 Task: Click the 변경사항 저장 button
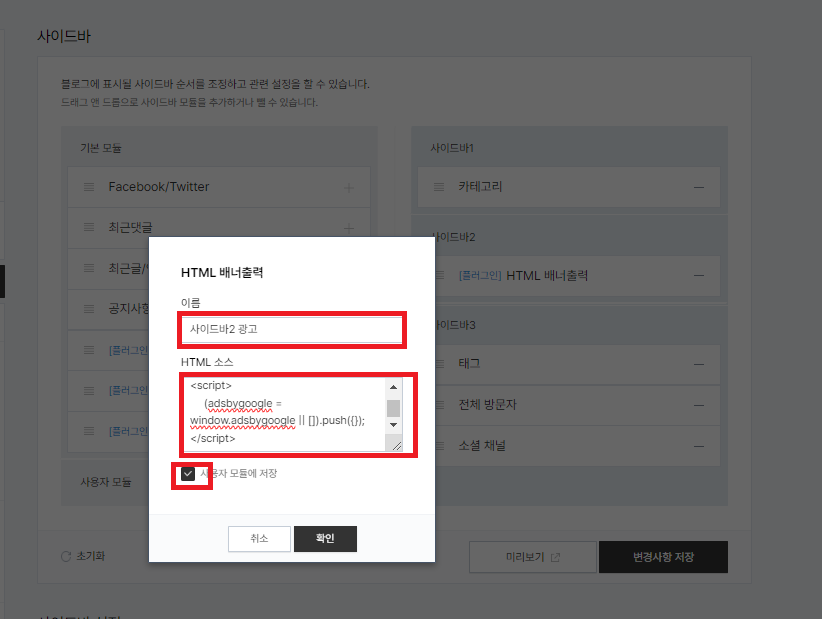[x=663, y=557]
